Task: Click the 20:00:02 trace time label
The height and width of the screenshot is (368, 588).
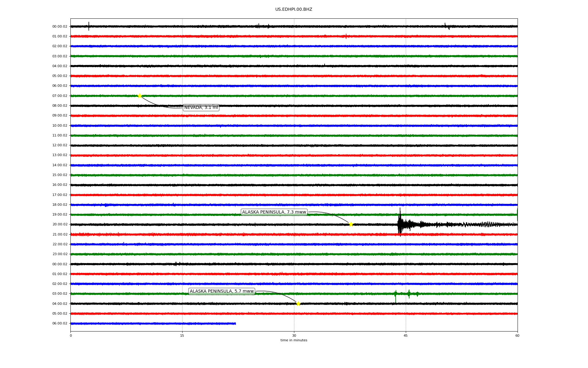Action: pos(60,224)
